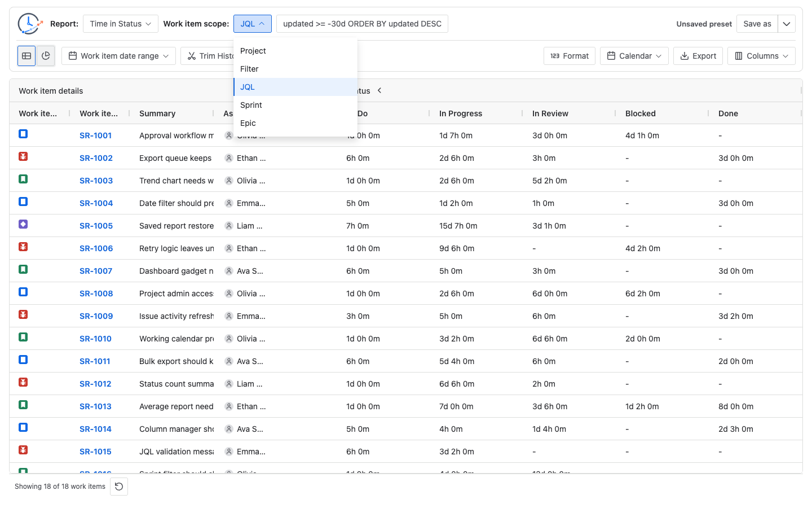
Task: Click assignee avatar for SR-1010 Olivia
Action: click(229, 339)
